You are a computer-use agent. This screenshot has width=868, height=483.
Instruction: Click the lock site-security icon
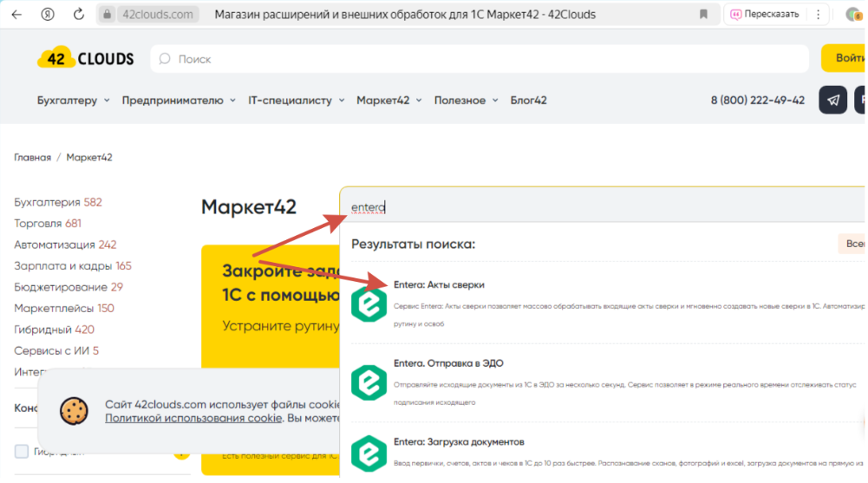tap(107, 15)
